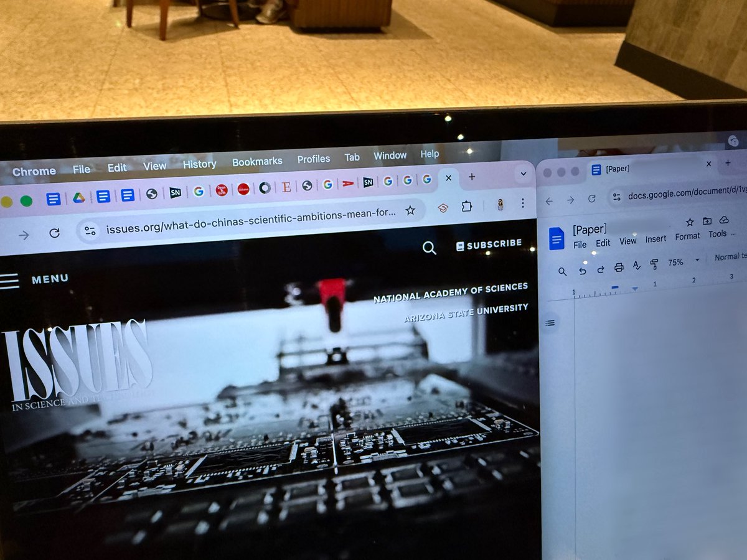Open the View menu in Google Docs

[x=627, y=241]
